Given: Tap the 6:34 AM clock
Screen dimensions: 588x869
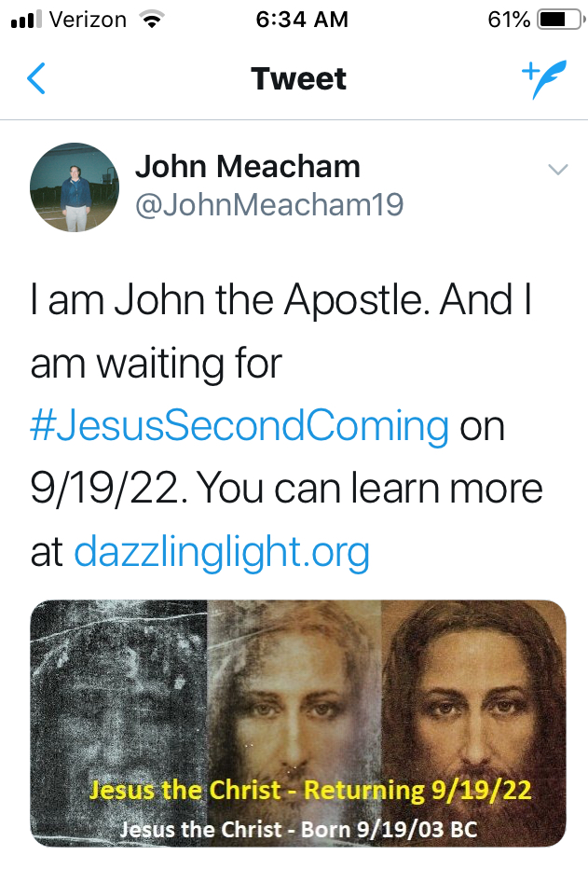Looking at the screenshot, I should click(x=301, y=20).
